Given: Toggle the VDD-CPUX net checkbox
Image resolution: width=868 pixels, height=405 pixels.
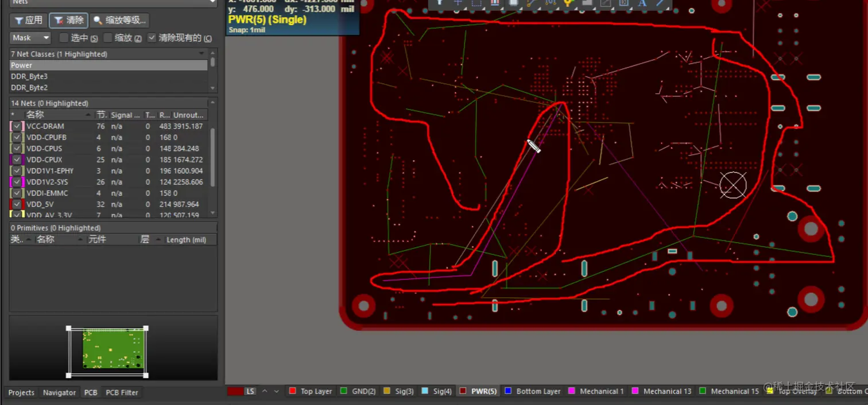Looking at the screenshot, I should tap(17, 159).
